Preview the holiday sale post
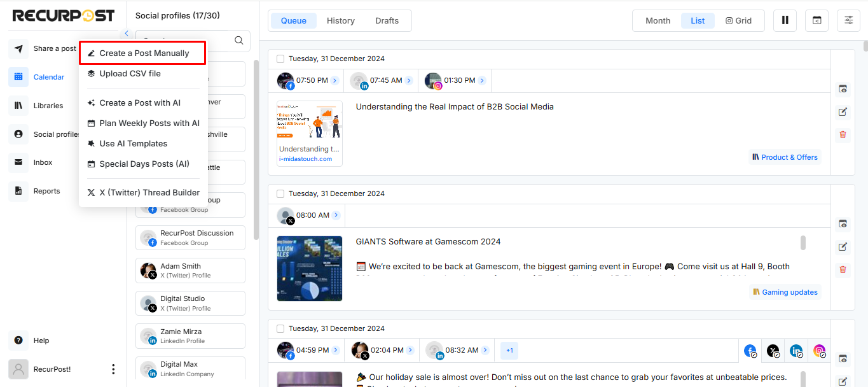The width and height of the screenshot is (868, 387). pyautogui.click(x=843, y=358)
